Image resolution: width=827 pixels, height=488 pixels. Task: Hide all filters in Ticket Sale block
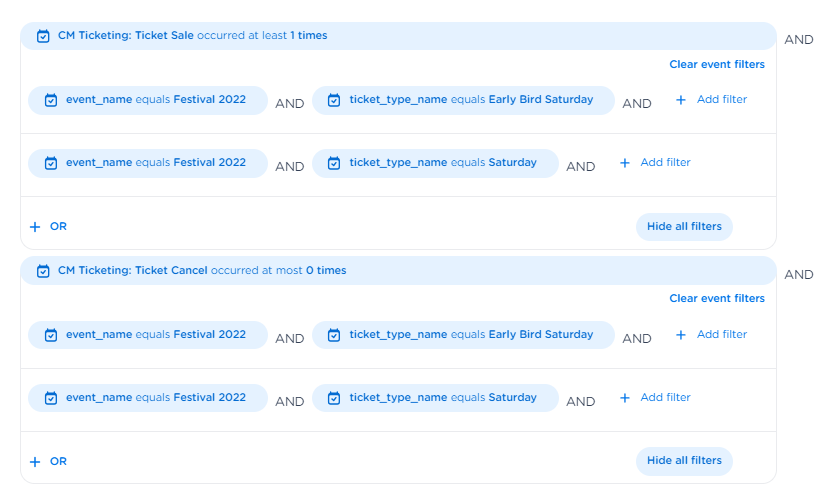[684, 227]
